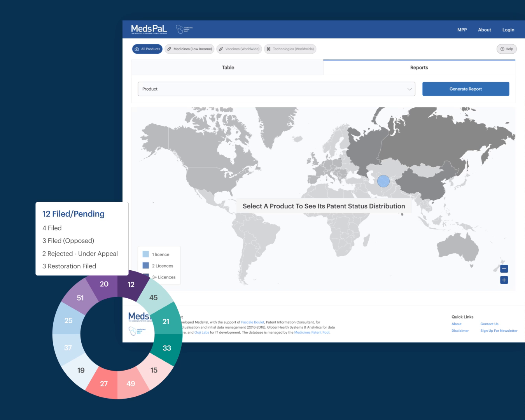Open the MPP menu item

462,30
